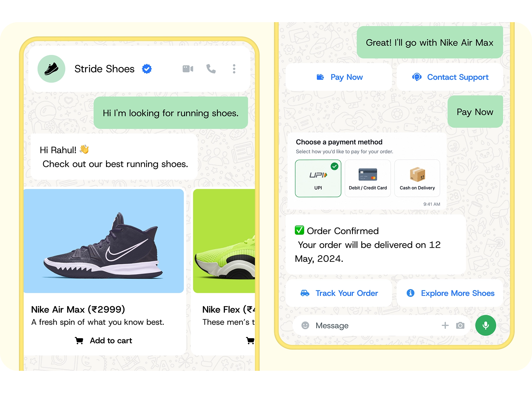Select the green 'Pay Now' sent message bubble
This screenshot has width=532, height=393.
coord(475,112)
